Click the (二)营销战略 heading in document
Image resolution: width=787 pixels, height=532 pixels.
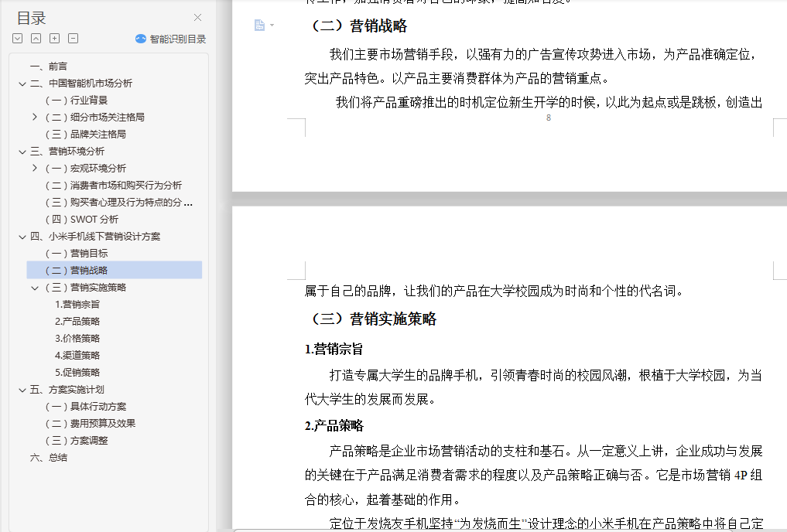coord(359,26)
